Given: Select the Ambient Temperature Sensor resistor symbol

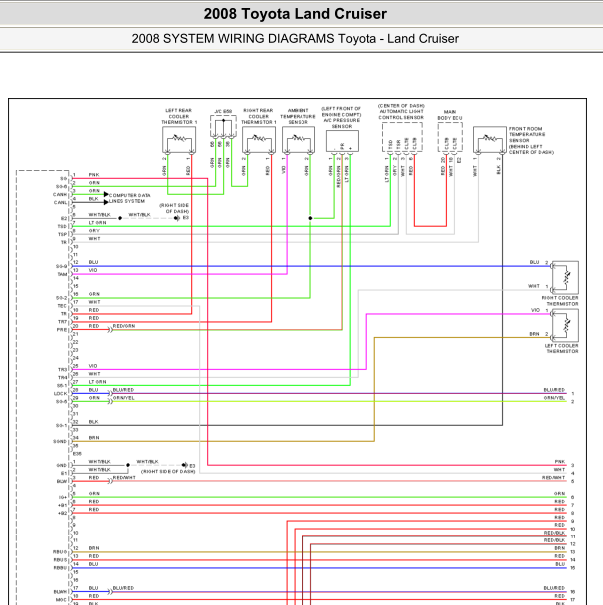Looking at the screenshot, I should click(x=298, y=140).
